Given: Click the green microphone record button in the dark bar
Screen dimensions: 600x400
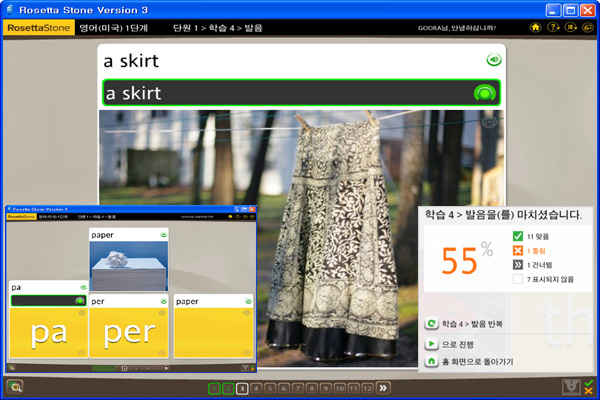Looking at the screenshot, I should tap(485, 93).
